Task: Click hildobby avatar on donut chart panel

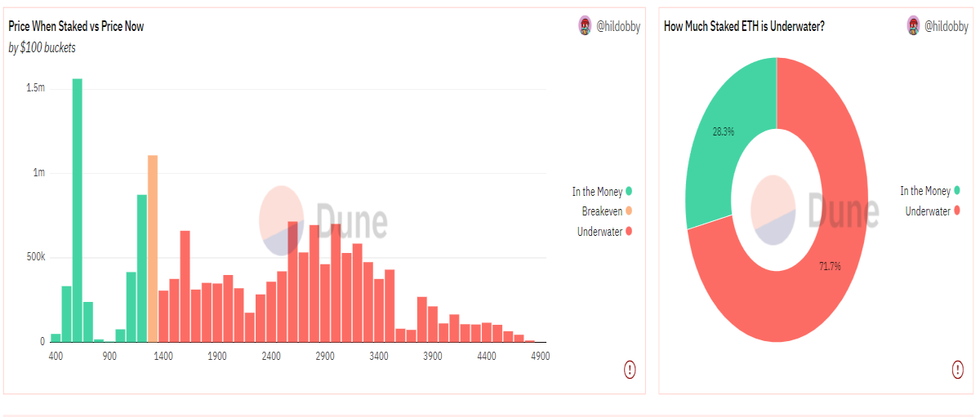Action: pos(913,25)
